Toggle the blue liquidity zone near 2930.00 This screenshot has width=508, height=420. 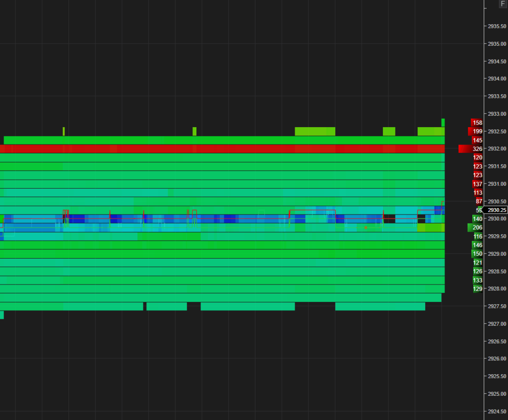coord(223,217)
